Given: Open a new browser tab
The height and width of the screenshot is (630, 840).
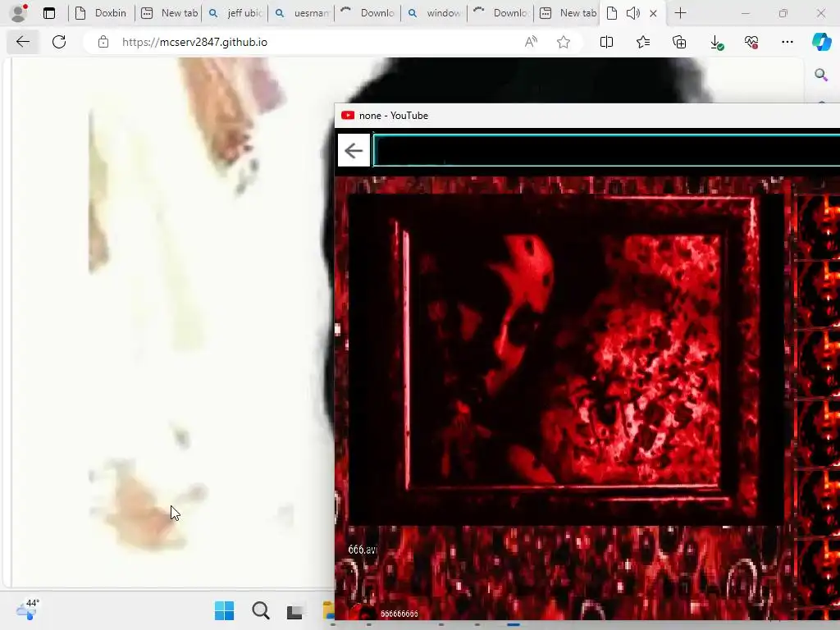Looking at the screenshot, I should coord(680,13).
